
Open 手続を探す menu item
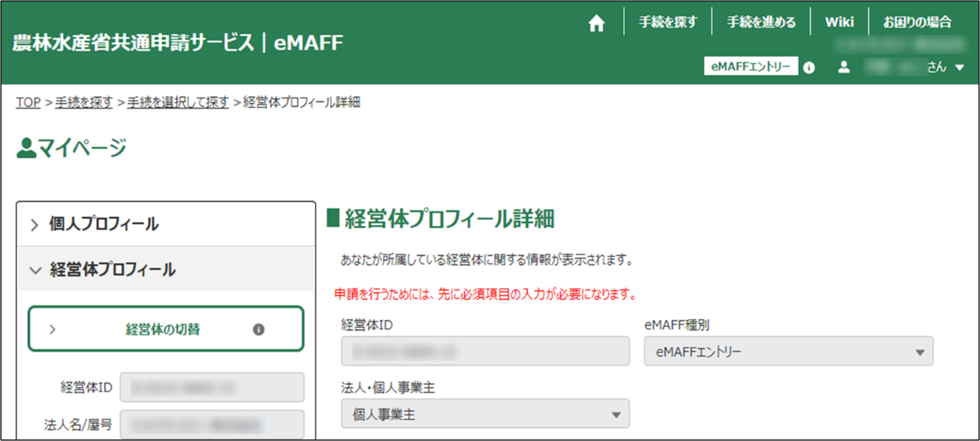pyautogui.click(x=668, y=22)
